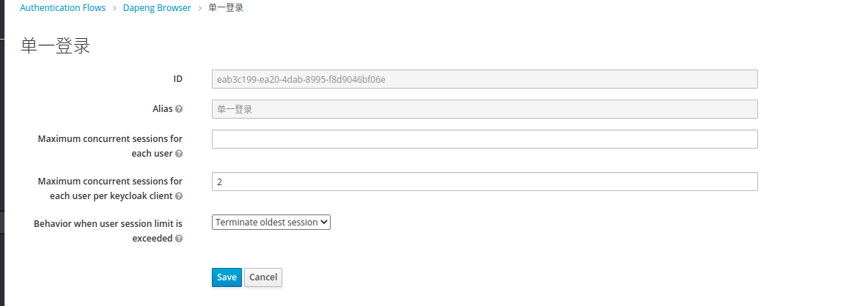Open help tooltip for sessions for each user

[x=179, y=154]
